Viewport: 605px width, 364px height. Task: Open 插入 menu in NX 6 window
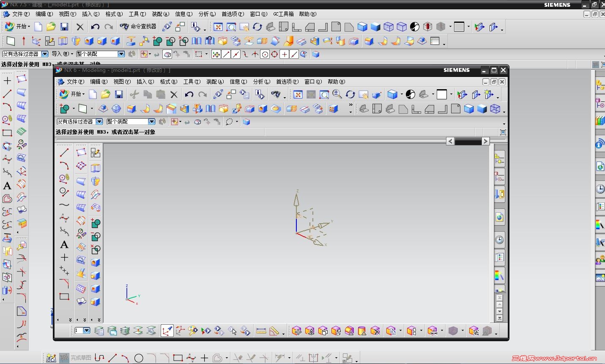(145, 82)
